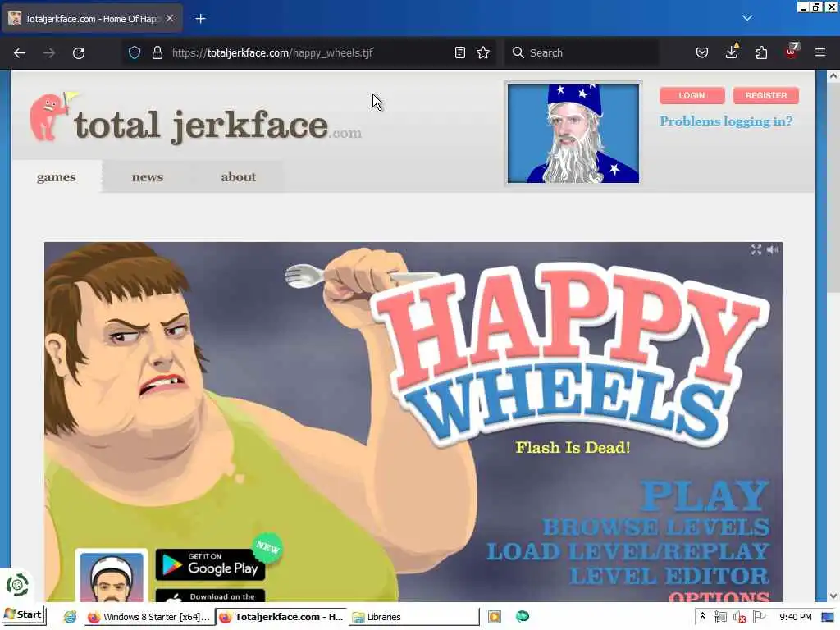Show hidden tray icons arrow

click(x=702, y=617)
